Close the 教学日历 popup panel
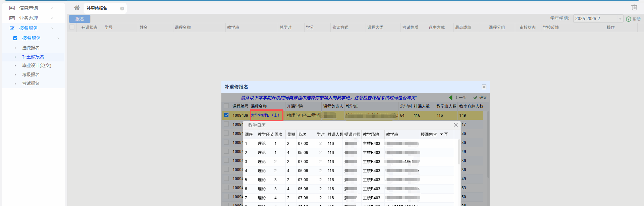 point(455,125)
